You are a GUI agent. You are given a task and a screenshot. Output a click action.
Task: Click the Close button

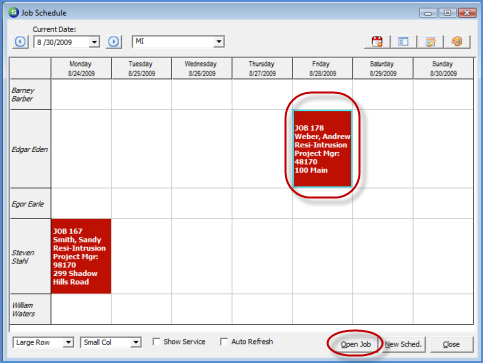pyautogui.click(x=451, y=344)
